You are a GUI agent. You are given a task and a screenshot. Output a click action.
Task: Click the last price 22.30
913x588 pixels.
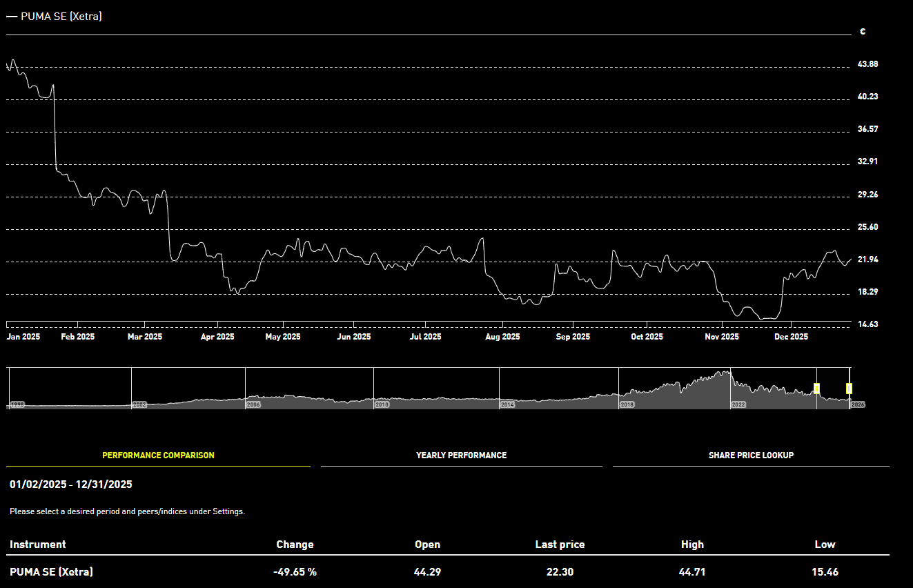pos(560,572)
